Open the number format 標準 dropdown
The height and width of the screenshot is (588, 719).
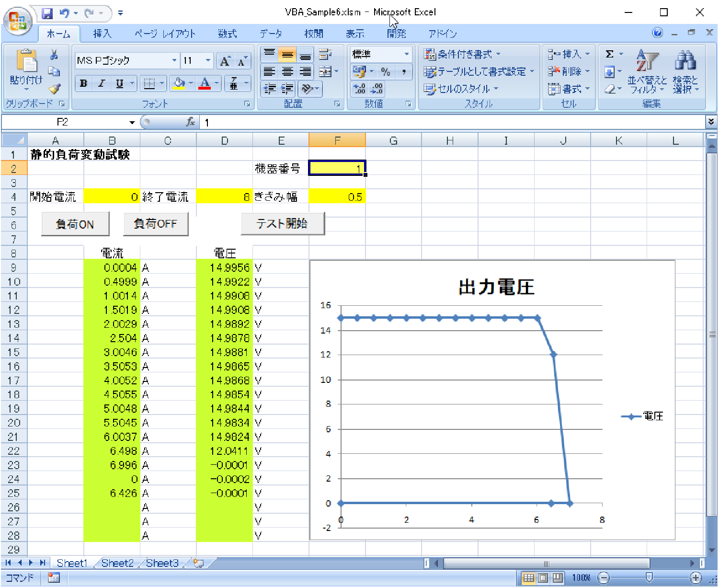[x=406, y=54]
